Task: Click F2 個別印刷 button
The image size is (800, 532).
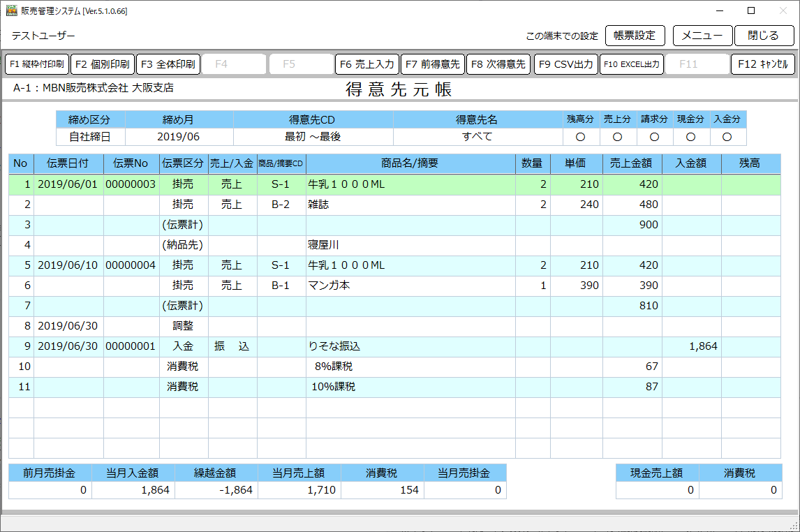Action: 103,64
